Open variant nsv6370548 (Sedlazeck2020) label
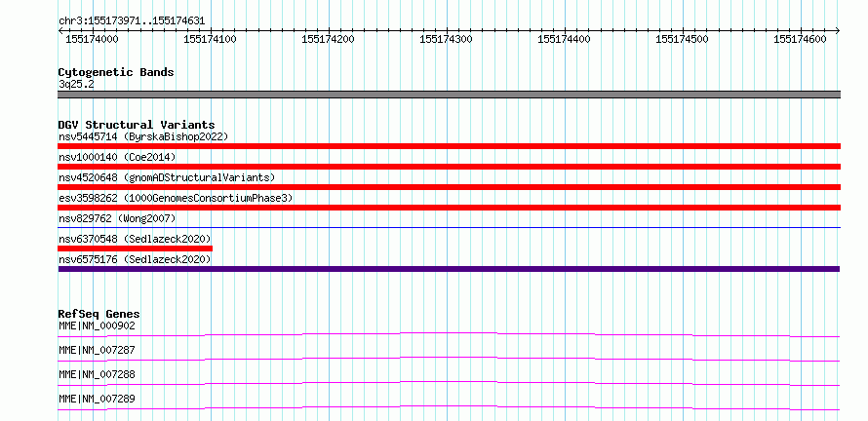This screenshot has height=421, width=868. (135, 239)
